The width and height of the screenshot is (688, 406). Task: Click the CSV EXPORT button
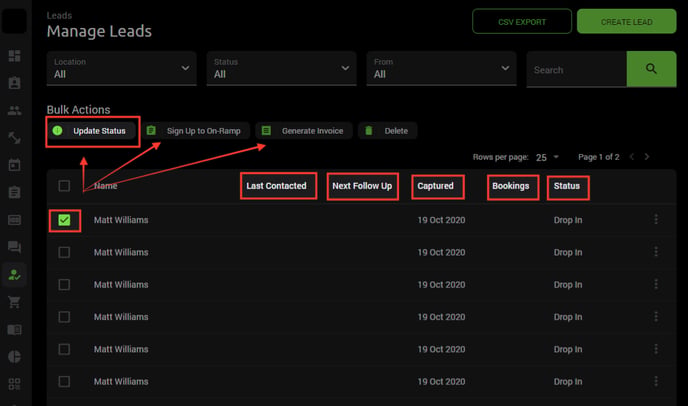[522, 22]
